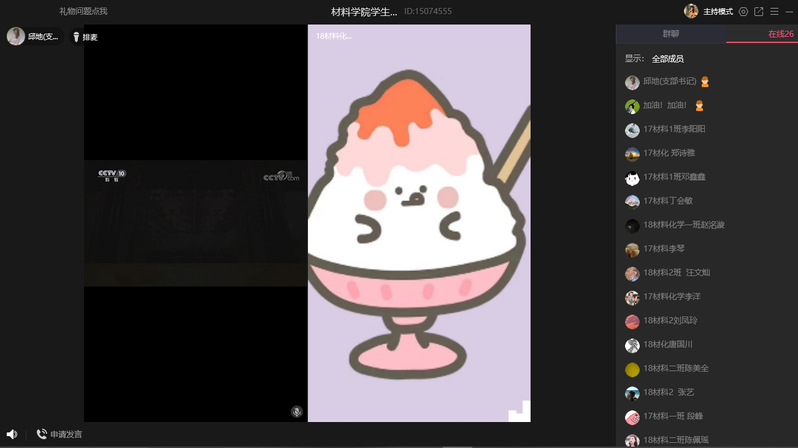Select member 17材料1班李阳阳
Screen dimensions: 798x448
[674, 129]
